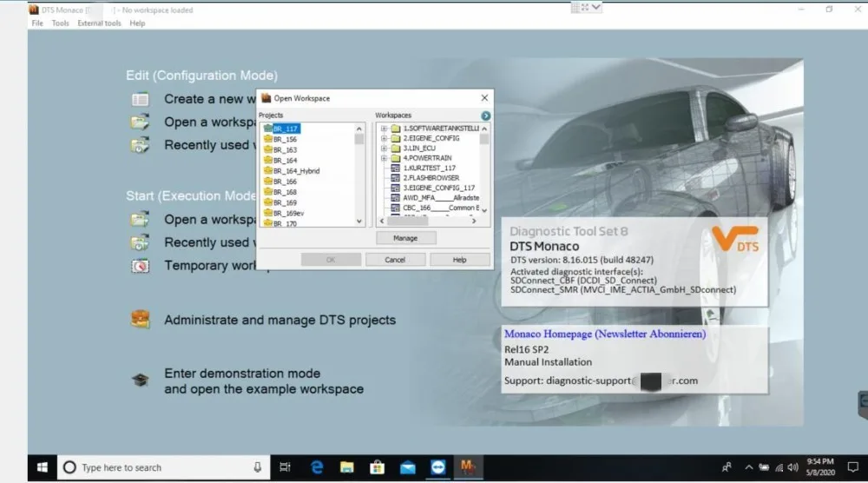This screenshot has width=868, height=483.
Task: Click the microphone icon in search box
Action: coord(258,467)
